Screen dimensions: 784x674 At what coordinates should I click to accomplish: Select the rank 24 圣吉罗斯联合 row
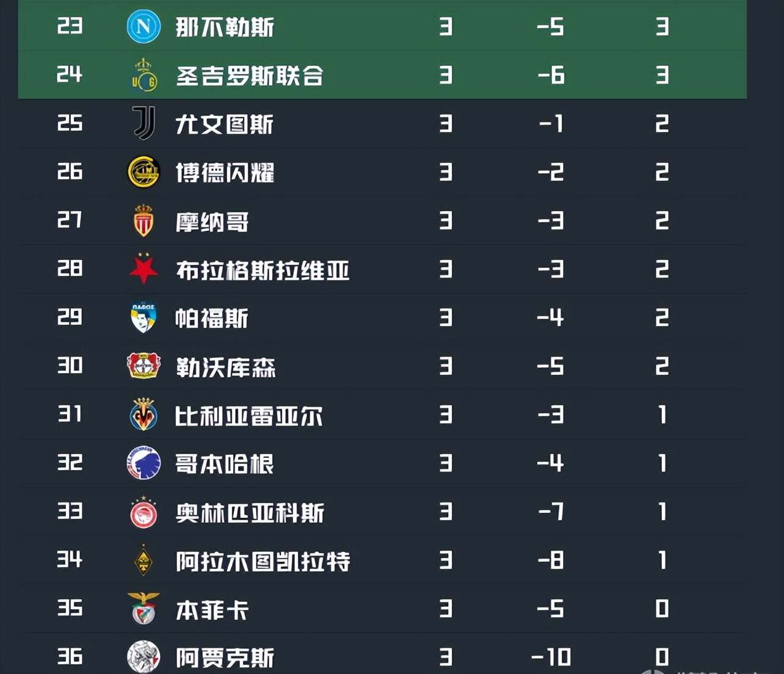point(382,75)
